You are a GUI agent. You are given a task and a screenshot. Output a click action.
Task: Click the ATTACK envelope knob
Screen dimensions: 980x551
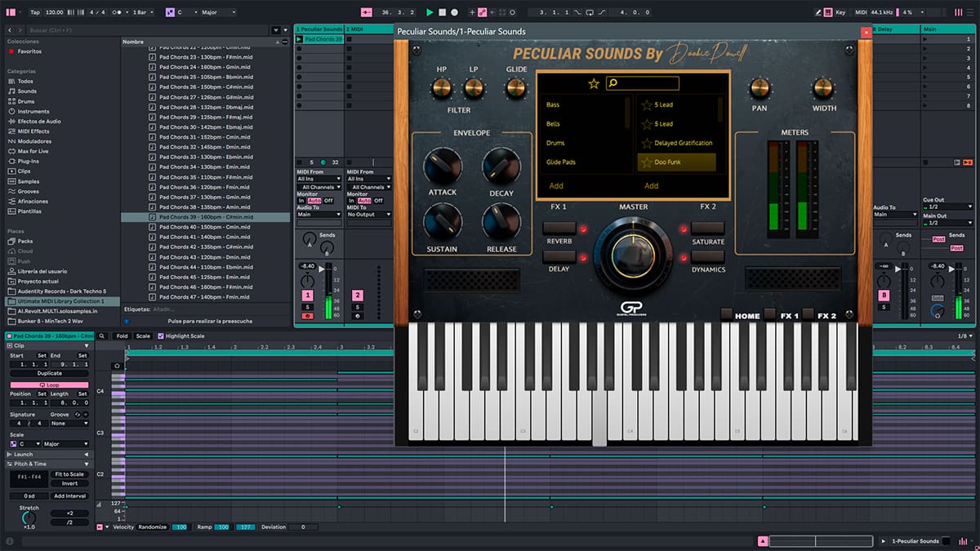point(442,166)
